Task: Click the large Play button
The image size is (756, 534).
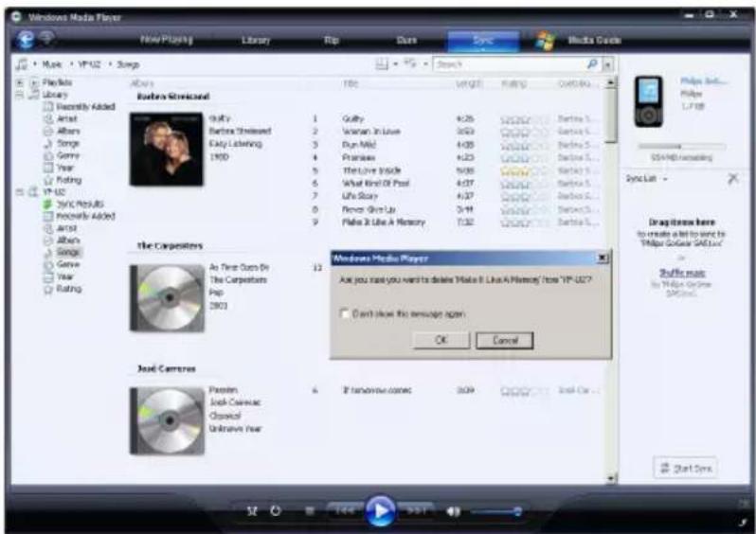Action: coord(380,511)
